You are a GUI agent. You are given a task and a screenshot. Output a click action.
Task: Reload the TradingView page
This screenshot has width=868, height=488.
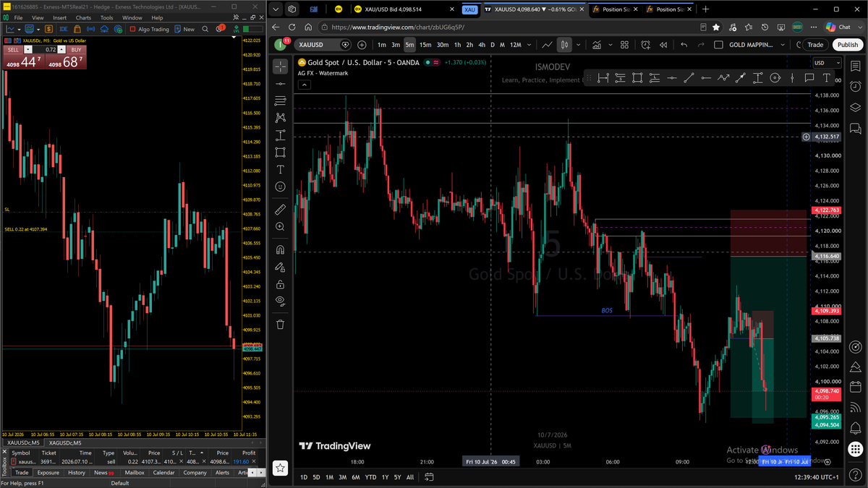291,27
